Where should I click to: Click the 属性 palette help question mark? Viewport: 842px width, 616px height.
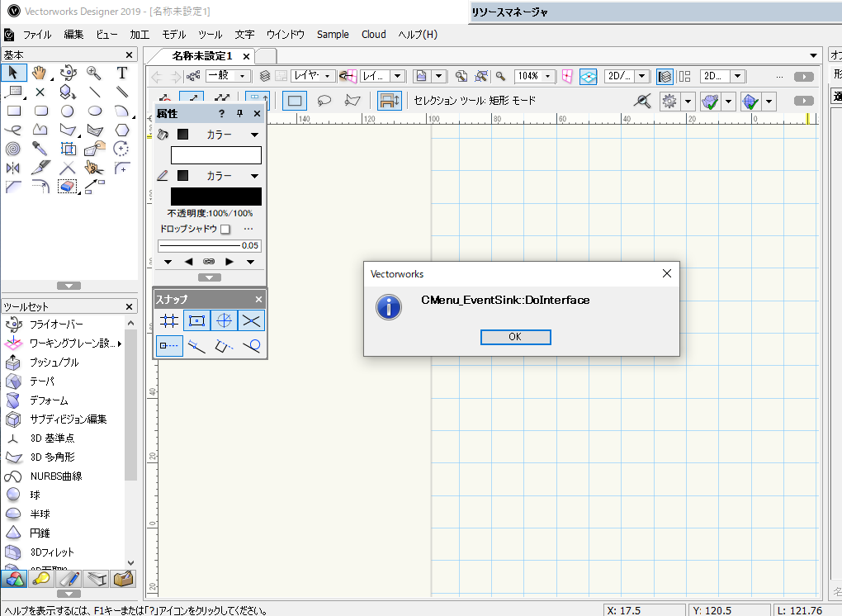pos(222,114)
